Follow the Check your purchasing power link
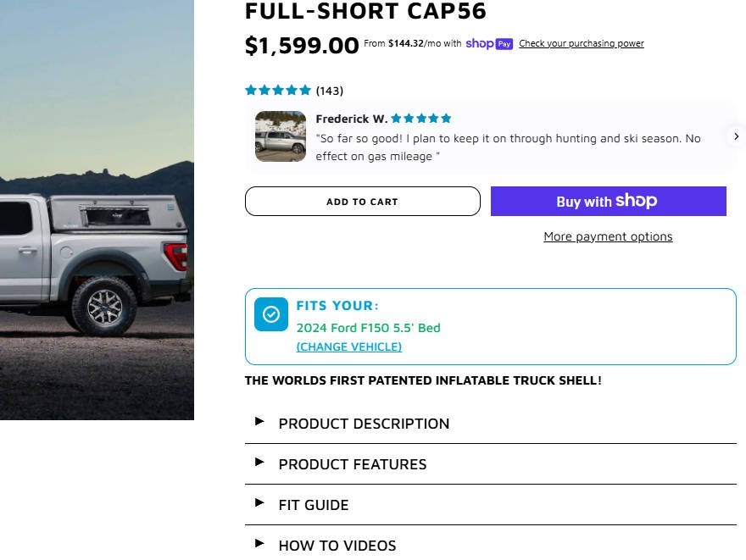 tap(582, 43)
